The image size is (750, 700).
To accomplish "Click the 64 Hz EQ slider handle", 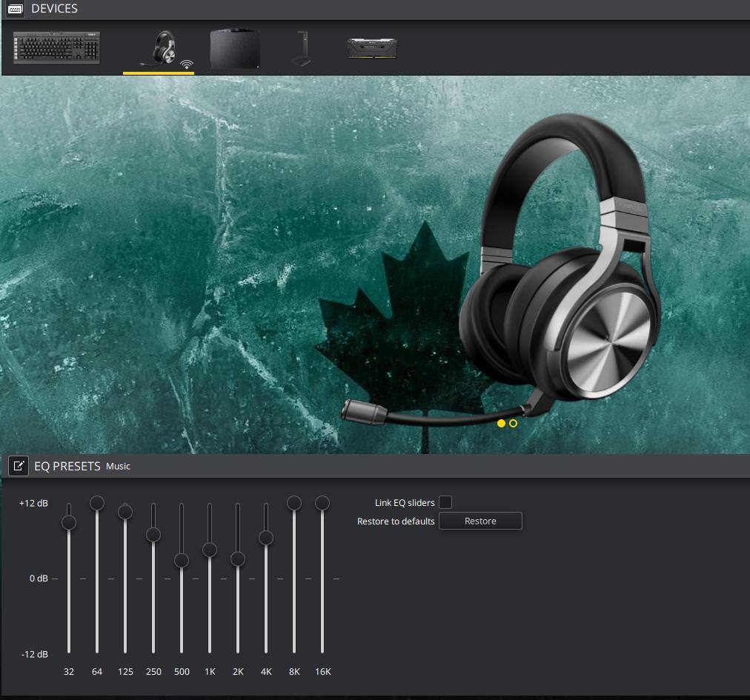I will pos(97,503).
